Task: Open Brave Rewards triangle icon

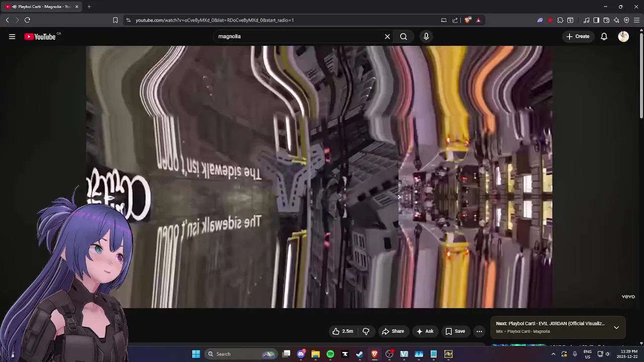Action: pyautogui.click(x=478, y=20)
